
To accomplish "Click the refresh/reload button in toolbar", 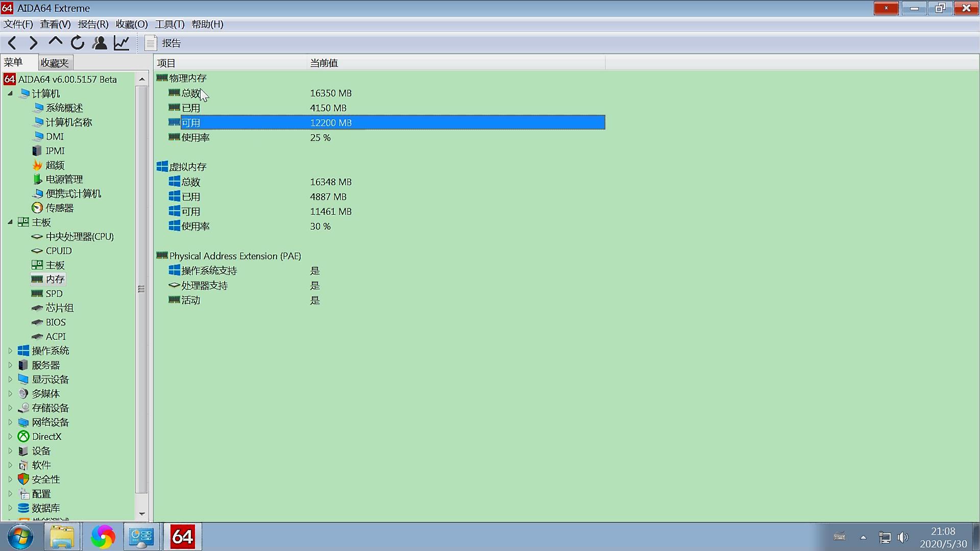I will pos(78,42).
